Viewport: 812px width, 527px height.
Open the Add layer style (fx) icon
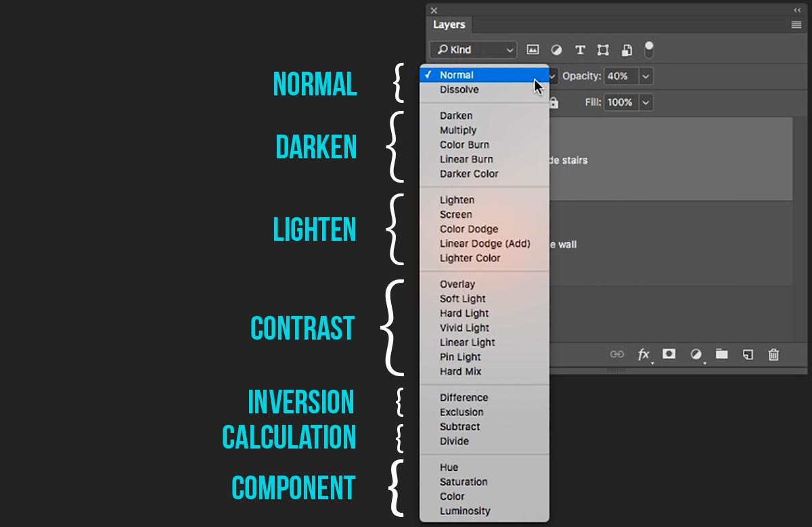pos(644,354)
